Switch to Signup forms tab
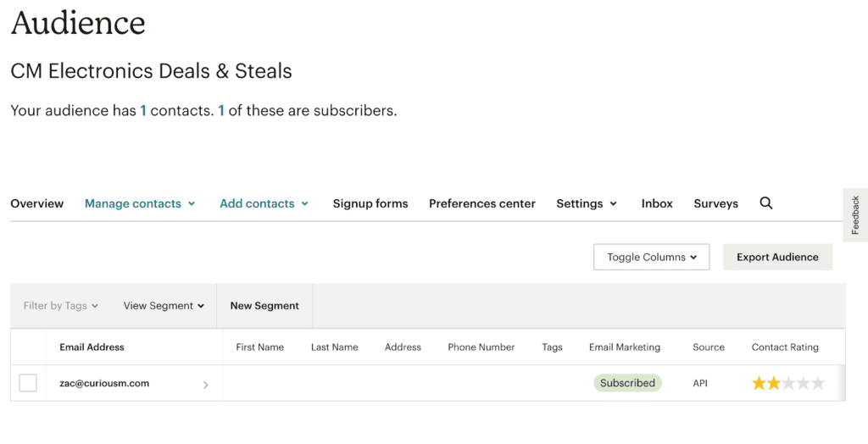This screenshot has width=868, height=444. (370, 203)
